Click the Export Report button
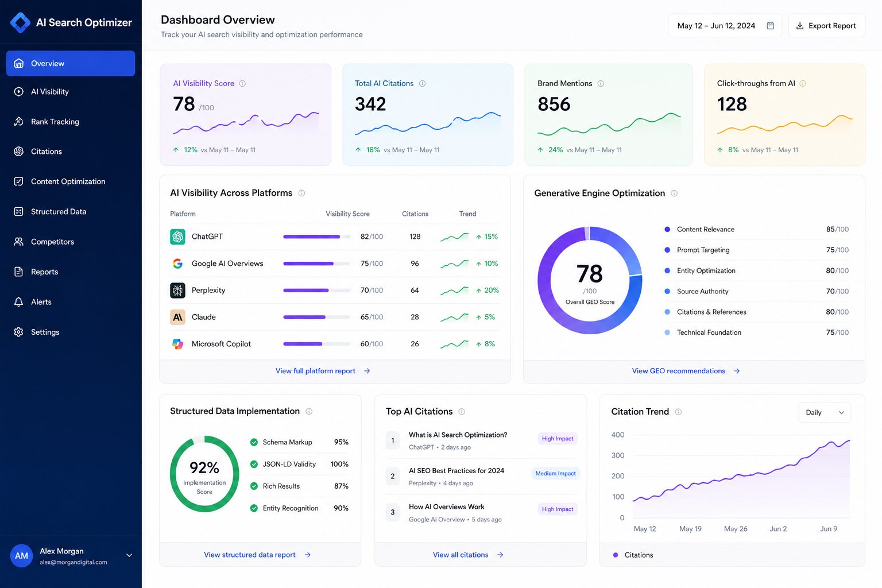The image size is (882, 588). (826, 26)
